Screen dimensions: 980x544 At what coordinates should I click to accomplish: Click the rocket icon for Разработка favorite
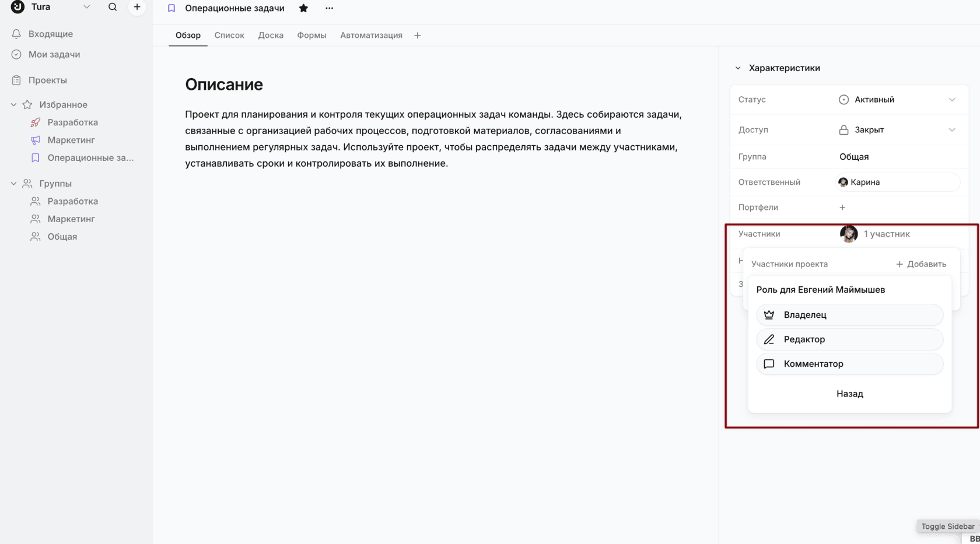pyautogui.click(x=36, y=122)
